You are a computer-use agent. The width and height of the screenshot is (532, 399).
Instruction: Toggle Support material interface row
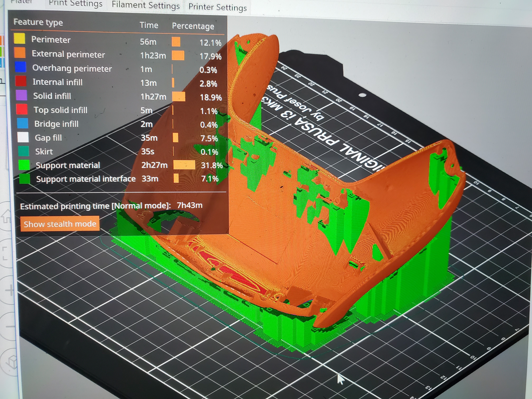coord(86,179)
